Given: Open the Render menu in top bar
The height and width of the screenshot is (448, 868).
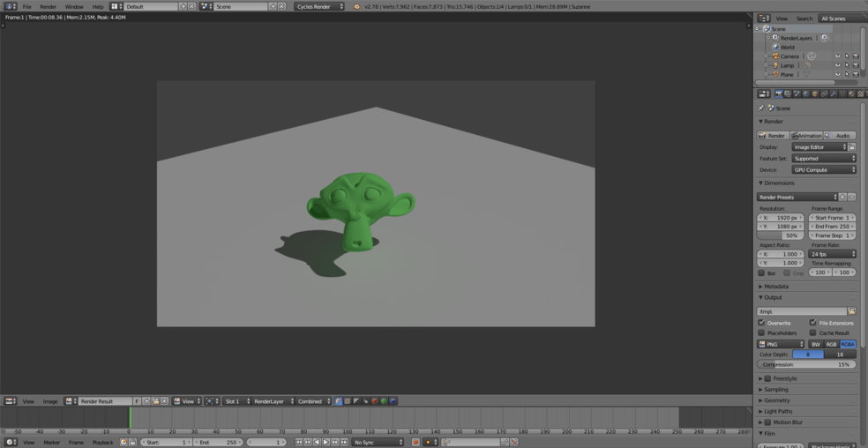Looking at the screenshot, I should click(x=48, y=6).
